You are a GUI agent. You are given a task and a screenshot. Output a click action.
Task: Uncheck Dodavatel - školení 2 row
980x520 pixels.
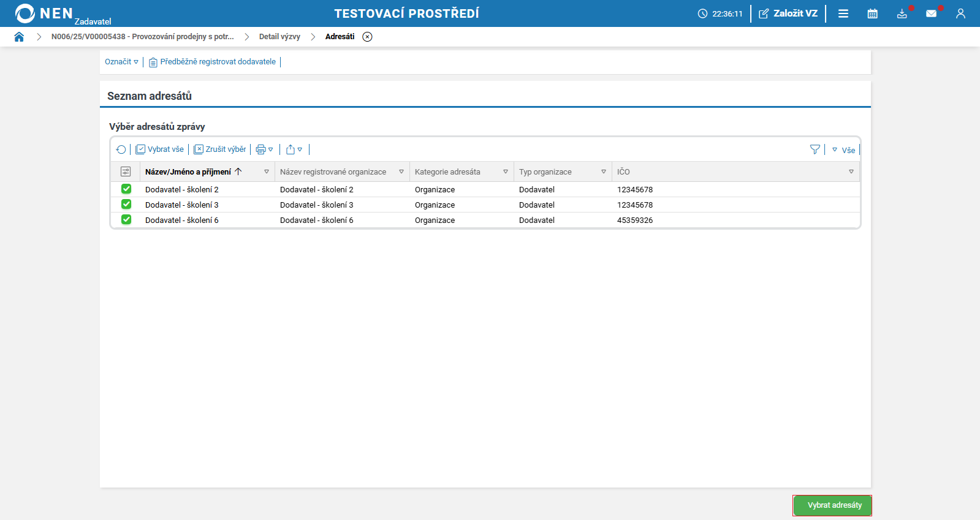pyautogui.click(x=126, y=189)
